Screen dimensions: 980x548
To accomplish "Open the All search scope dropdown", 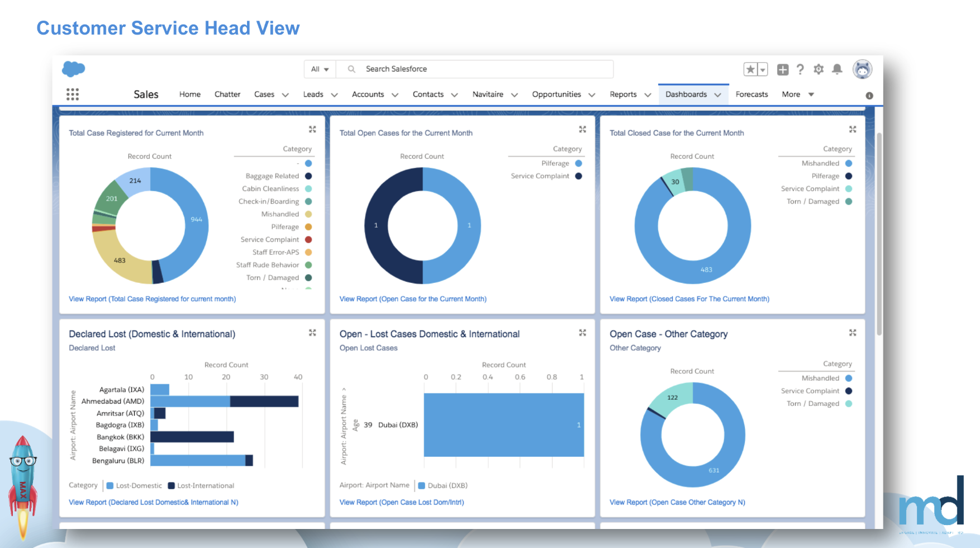I will point(320,69).
